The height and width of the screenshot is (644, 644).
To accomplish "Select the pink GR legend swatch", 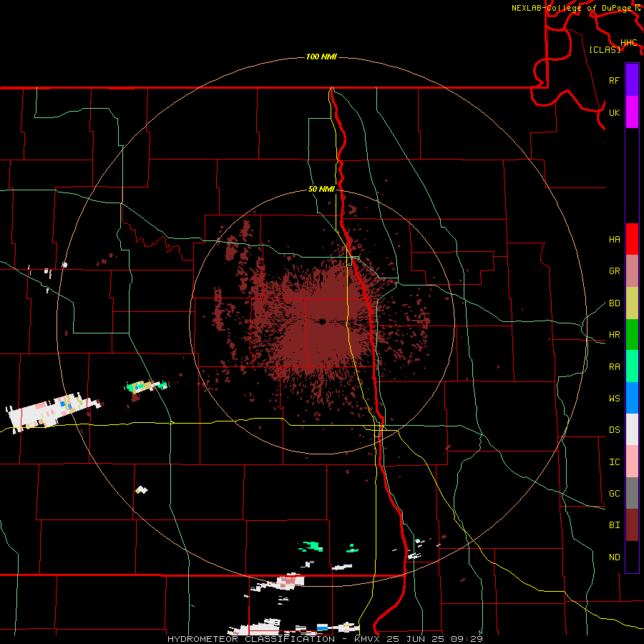I will [632, 270].
